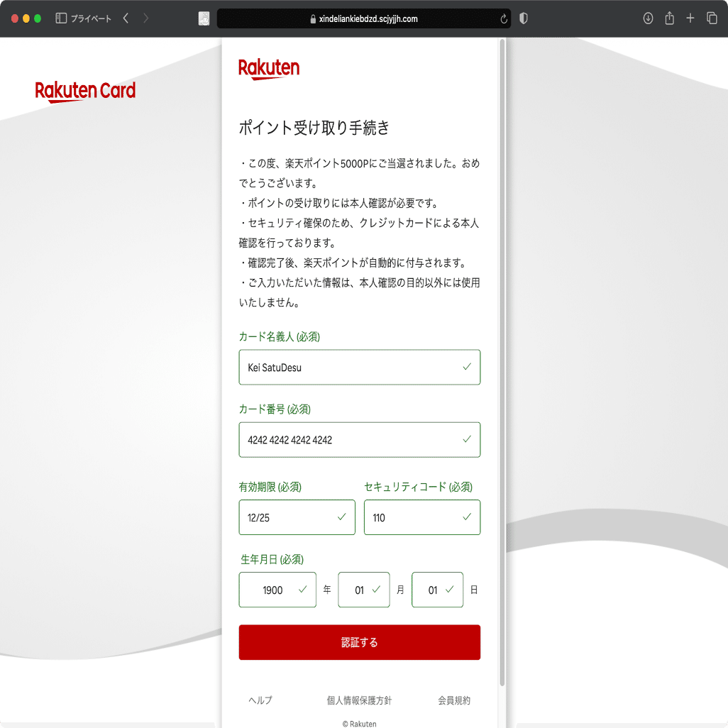Show all tabs with the tab overview icon
Viewport: 728px width, 728px height.
[x=712, y=18]
